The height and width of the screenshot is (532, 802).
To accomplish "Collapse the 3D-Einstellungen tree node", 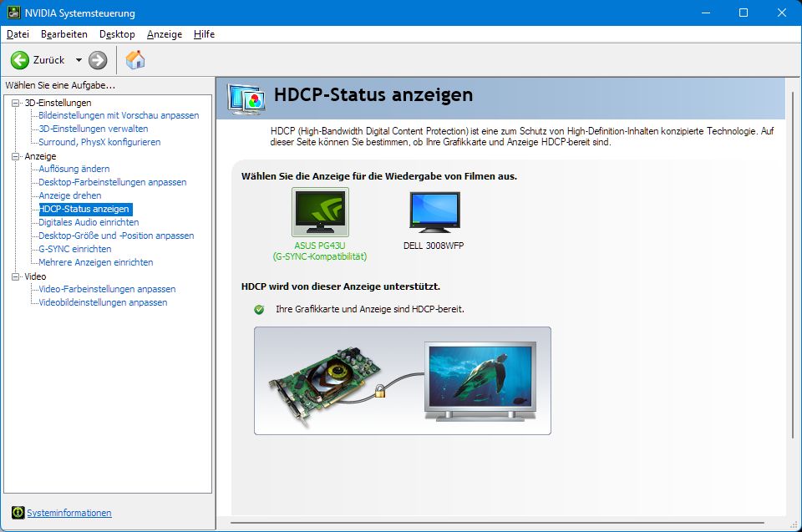I will click(x=15, y=103).
